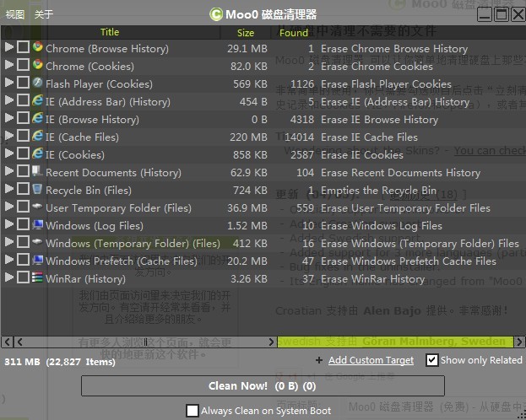Click the right arrow of horizontal scrollbar

(271, 342)
